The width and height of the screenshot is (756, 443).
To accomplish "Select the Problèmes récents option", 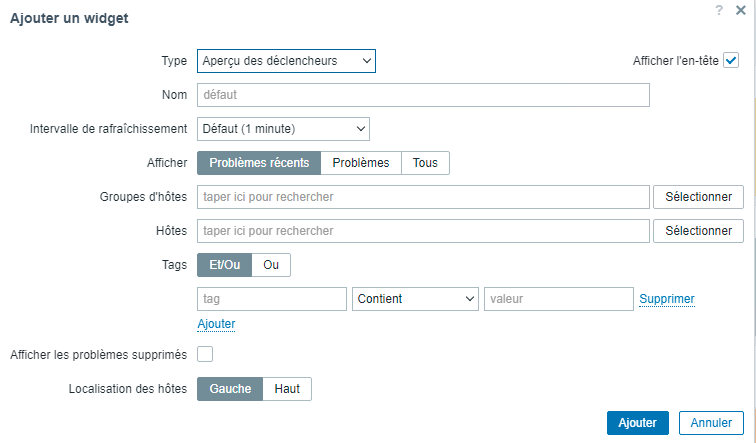I will (x=258, y=163).
